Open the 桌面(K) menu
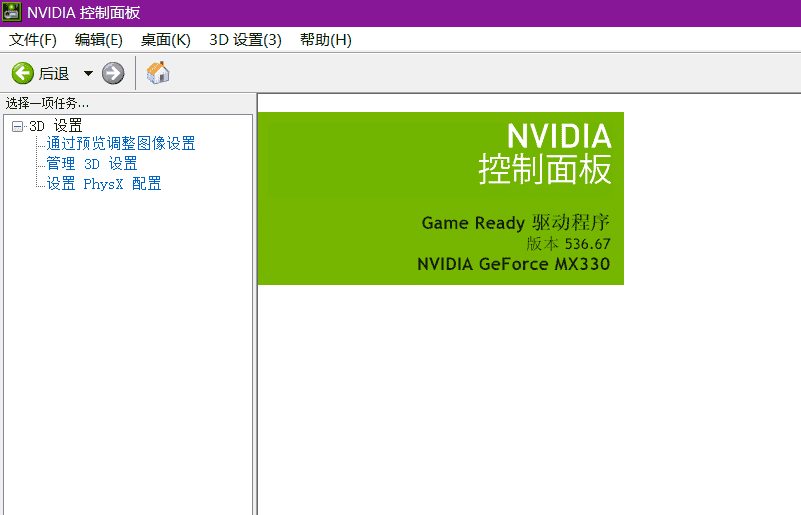The image size is (801, 515). (x=165, y=40)
